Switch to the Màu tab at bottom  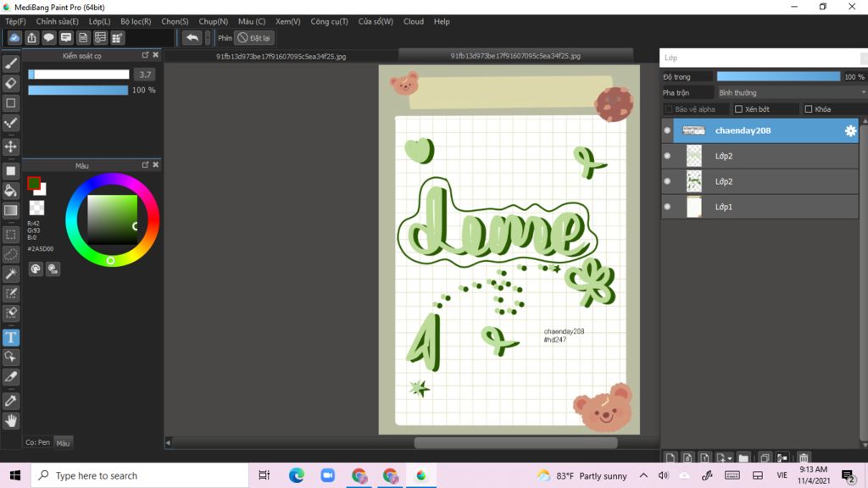pos(63,442)
